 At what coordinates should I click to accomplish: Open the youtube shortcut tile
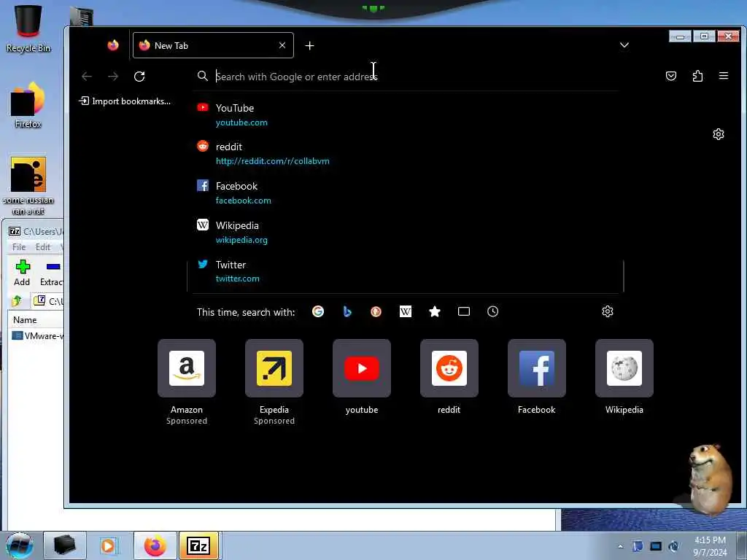point(362,368)
